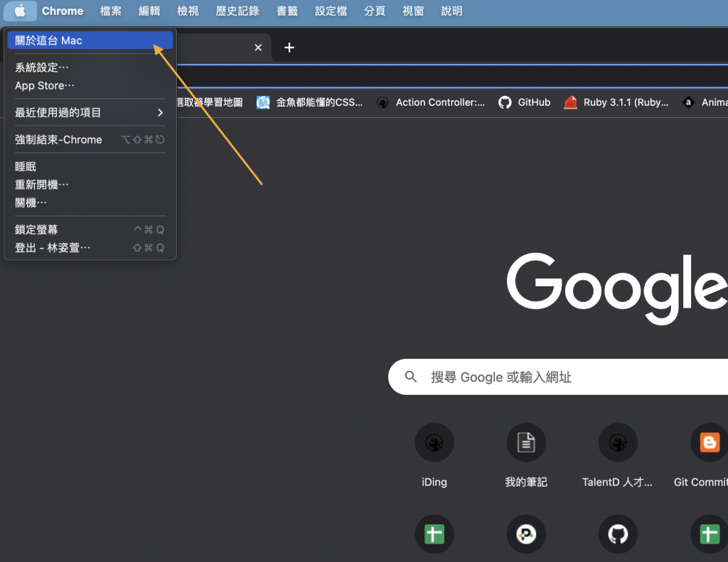Viewport: 728px width, 562px height.
Task: Open the Apple menu icon
Action: pyautogui.click(x=20, y=11)
